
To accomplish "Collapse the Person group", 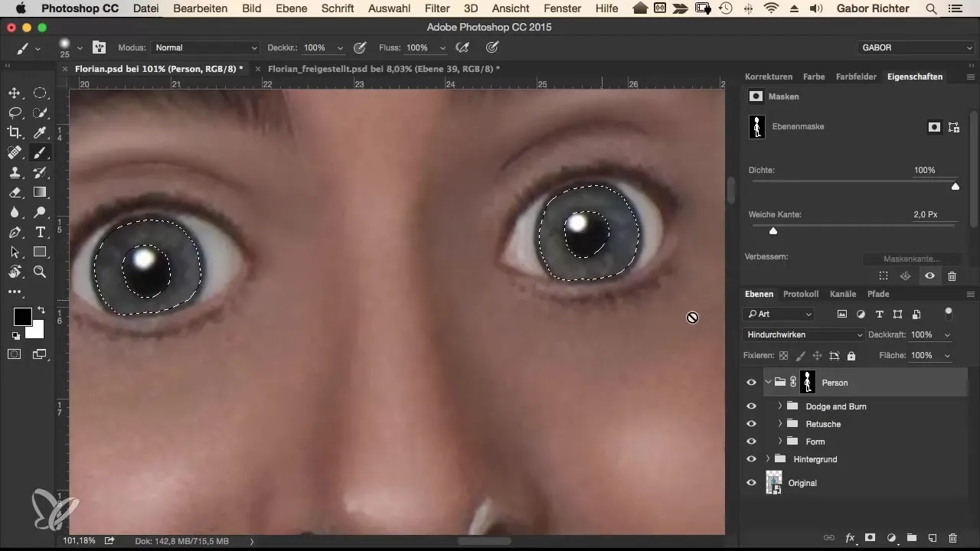I will 767,383.
